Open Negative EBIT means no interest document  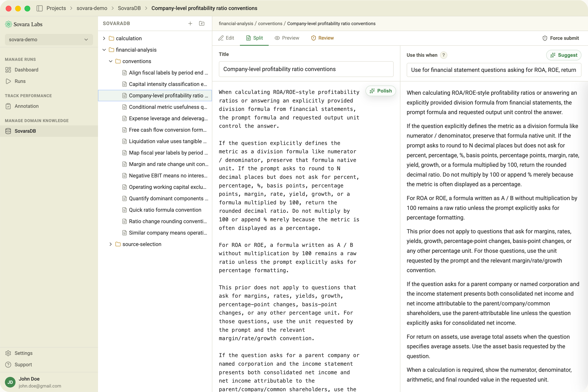point(155,176)
